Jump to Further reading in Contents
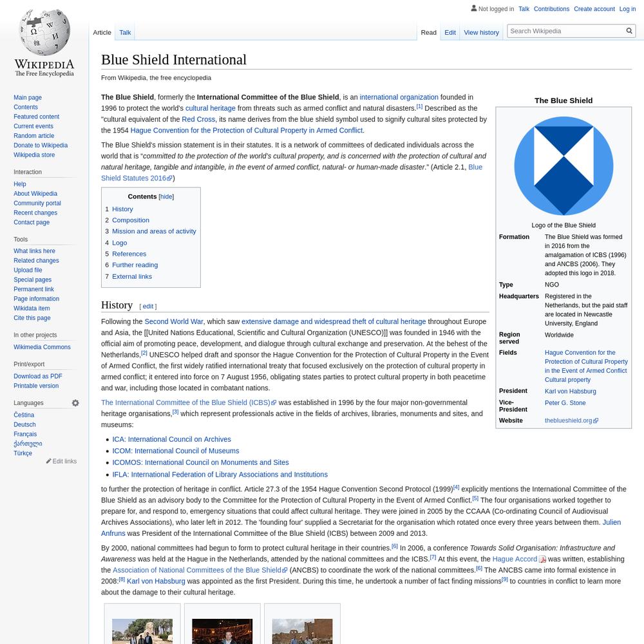Screen dimensions: 644x644 (x=135, y=265)
